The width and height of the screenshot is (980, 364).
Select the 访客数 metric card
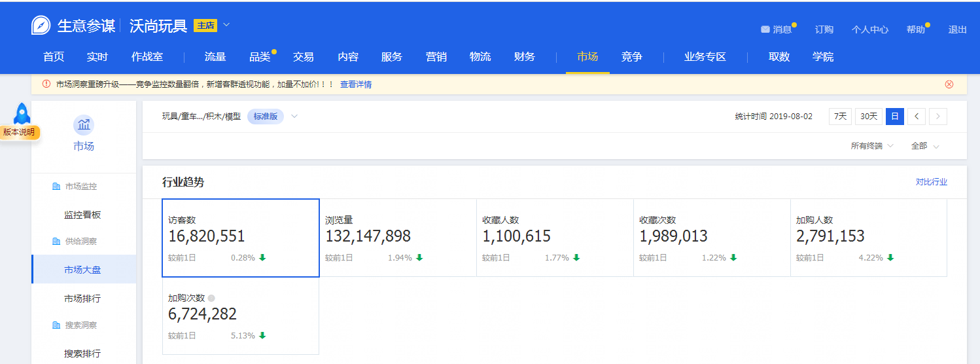241,238
